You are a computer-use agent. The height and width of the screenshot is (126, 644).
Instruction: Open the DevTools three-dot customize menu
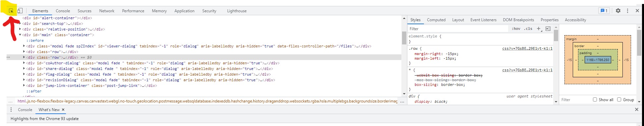point(627,11)
